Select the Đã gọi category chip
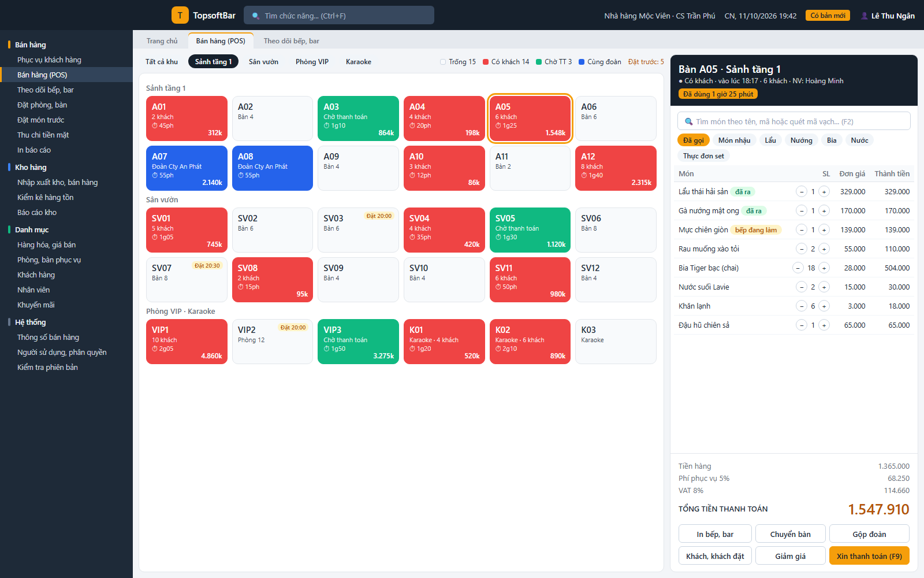This screenshot has height=578, width=924. tap(693, 140)
